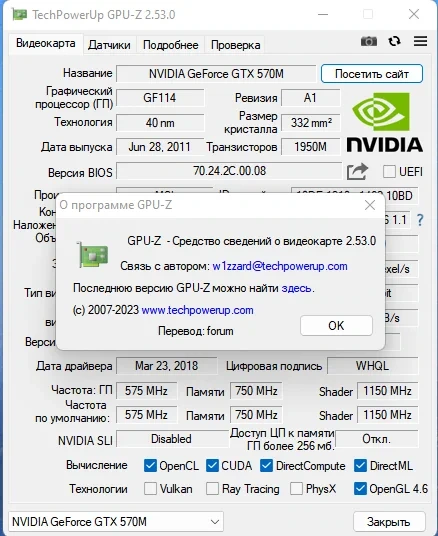Switch to the Видеокарта tab
The width and height of the screenshot is (438, 536).
46,43
